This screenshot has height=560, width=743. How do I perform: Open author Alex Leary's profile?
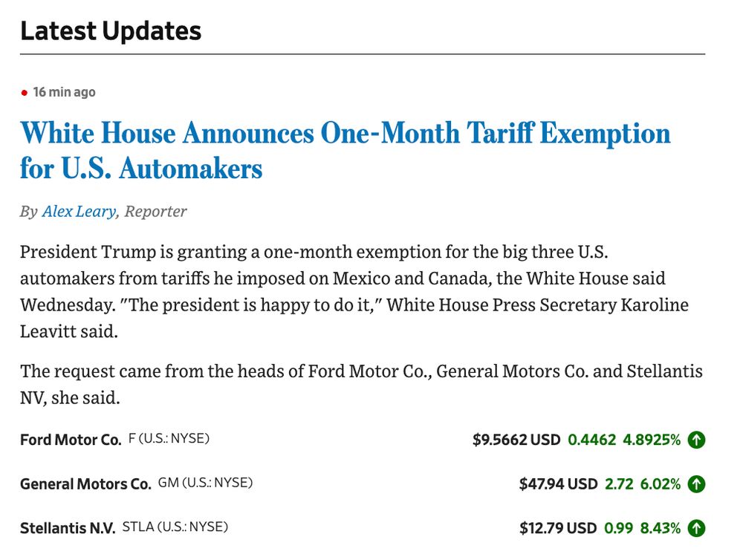coord(79,212)
